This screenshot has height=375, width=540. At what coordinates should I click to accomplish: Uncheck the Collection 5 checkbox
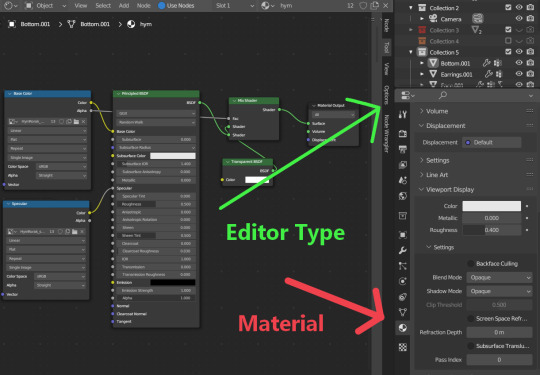coord(508,52)
